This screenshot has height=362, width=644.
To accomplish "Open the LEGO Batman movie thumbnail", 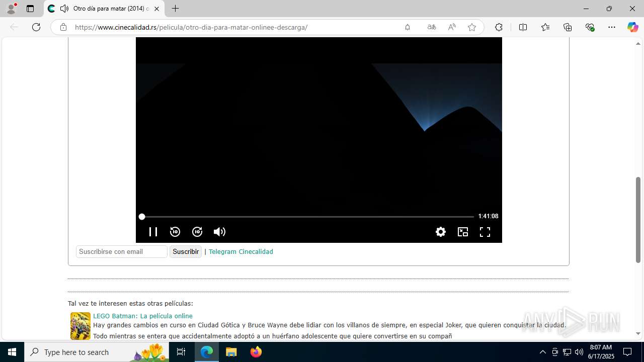I will (x=80, y=326).
